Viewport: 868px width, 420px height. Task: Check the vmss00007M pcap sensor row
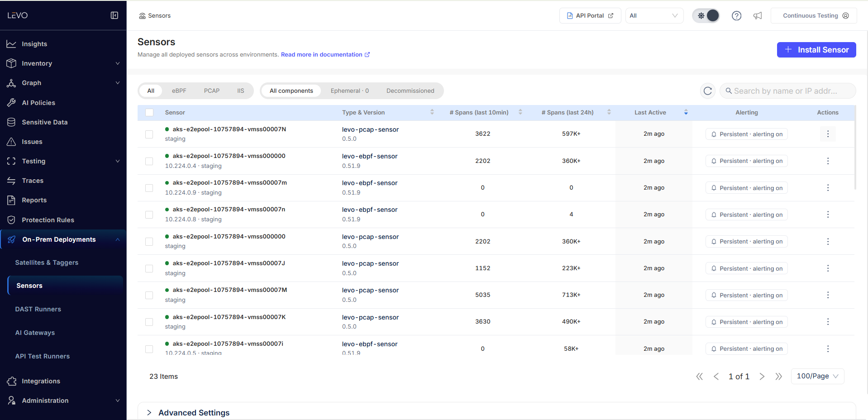click(x=149, y=295)
